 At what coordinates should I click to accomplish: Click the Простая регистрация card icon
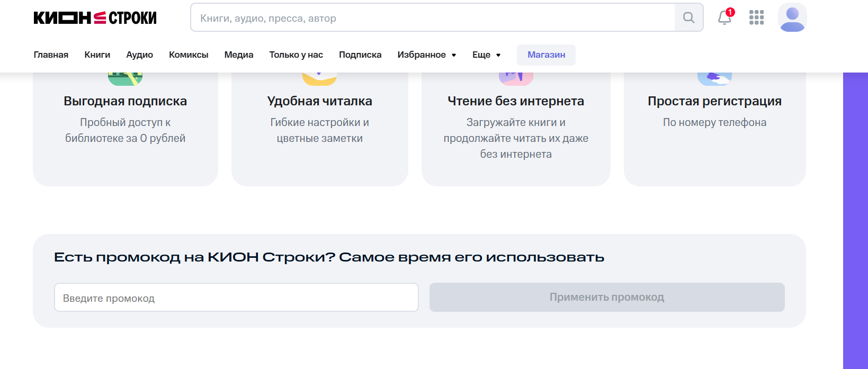pyautogui.click(x=714, y=79)
